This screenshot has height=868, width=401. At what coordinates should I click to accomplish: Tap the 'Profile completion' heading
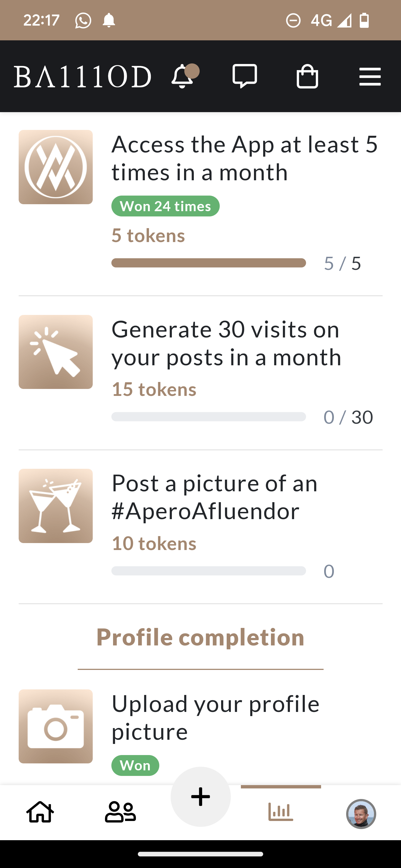coord(200,637)
